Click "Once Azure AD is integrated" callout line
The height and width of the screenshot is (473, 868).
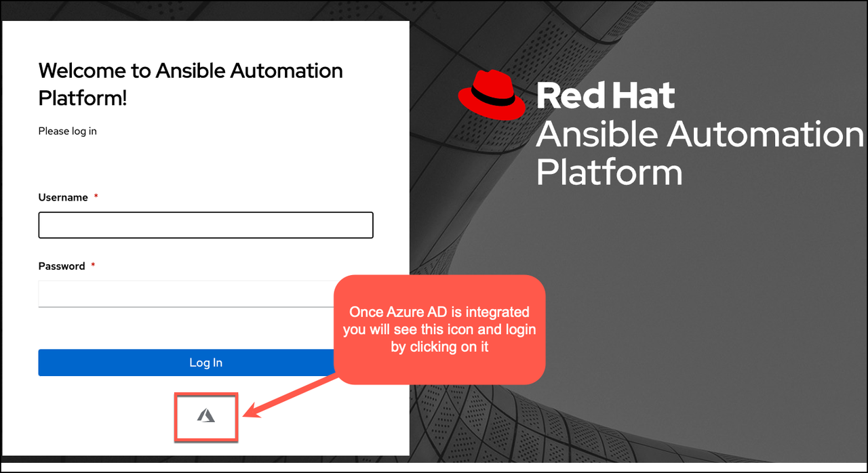click(x=439, y=312)
